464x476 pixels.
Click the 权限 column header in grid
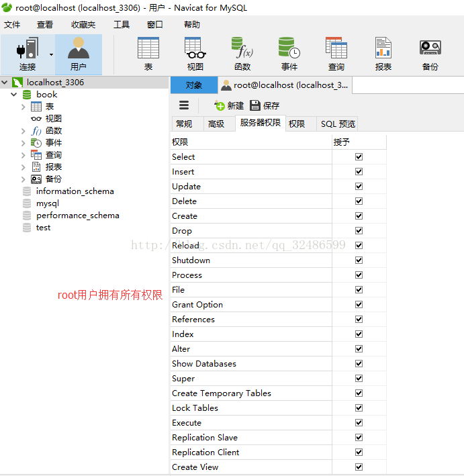point(251,142)
